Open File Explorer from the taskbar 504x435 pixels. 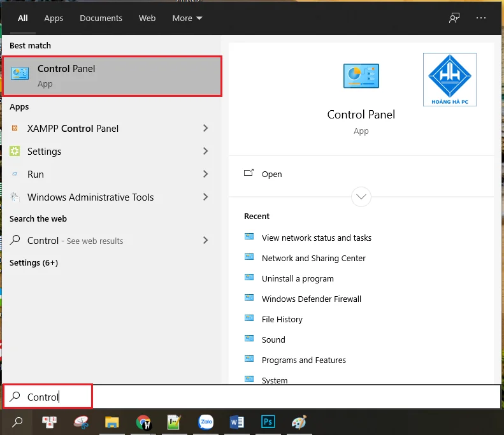point(112,422)
